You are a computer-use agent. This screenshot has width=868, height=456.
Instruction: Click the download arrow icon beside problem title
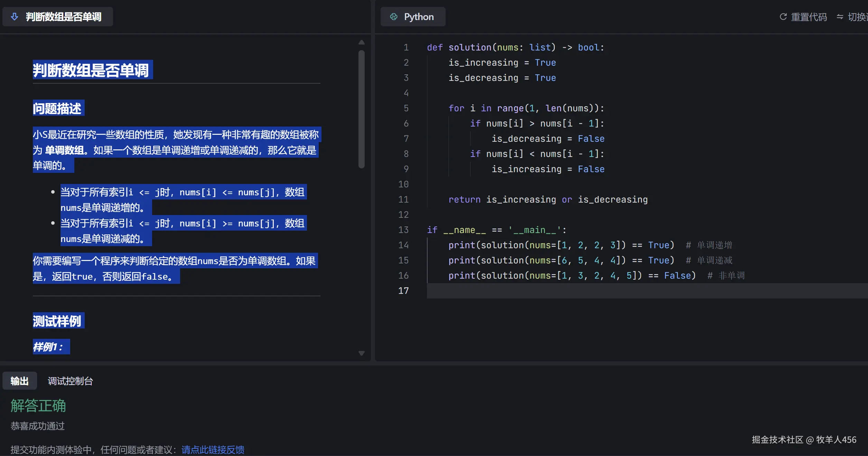pyautogui.click(x=15, y=17)
